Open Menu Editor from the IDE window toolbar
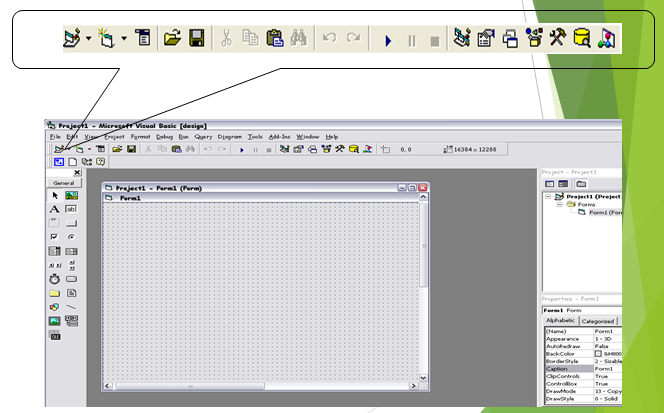The height and width of the screenshot is (413, 664). (x=100, y=149)
